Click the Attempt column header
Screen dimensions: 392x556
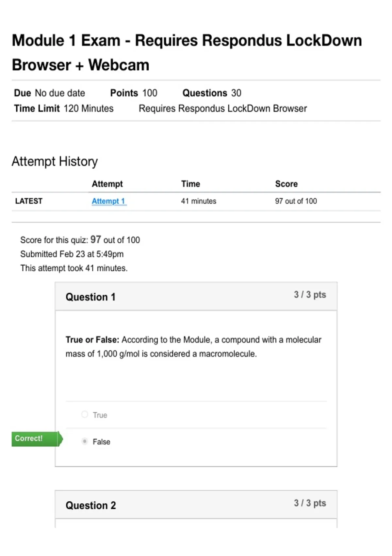[x=107, y=184]
